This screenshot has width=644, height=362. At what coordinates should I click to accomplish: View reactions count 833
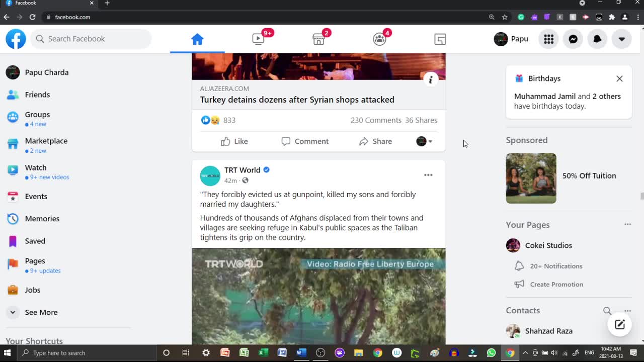229,120
